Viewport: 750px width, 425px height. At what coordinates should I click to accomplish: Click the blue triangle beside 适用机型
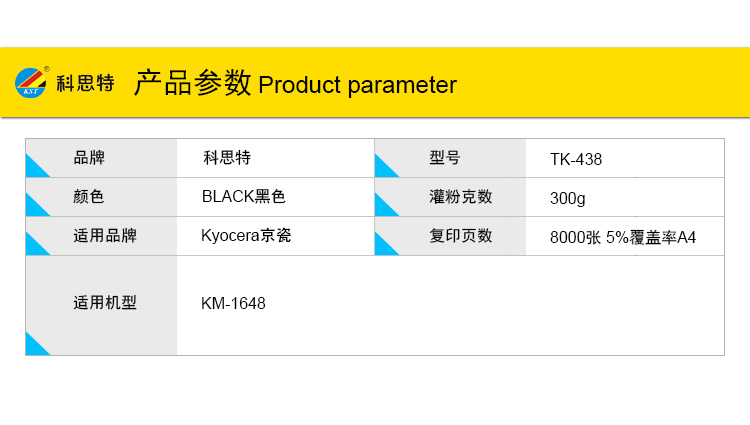coord(36,344)
